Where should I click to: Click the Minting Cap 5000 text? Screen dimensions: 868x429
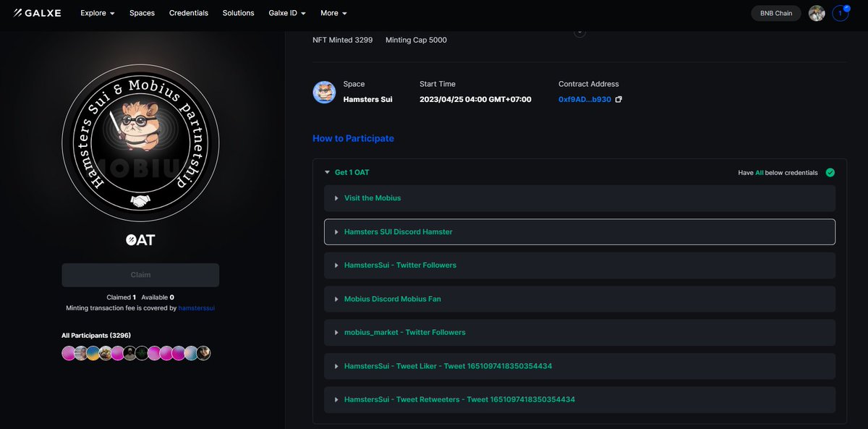click(x=416, y=41)
